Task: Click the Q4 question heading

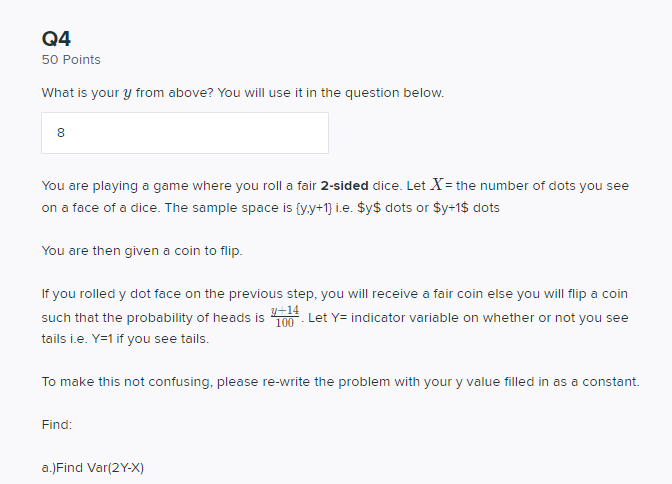Action: tap(57, 39)
